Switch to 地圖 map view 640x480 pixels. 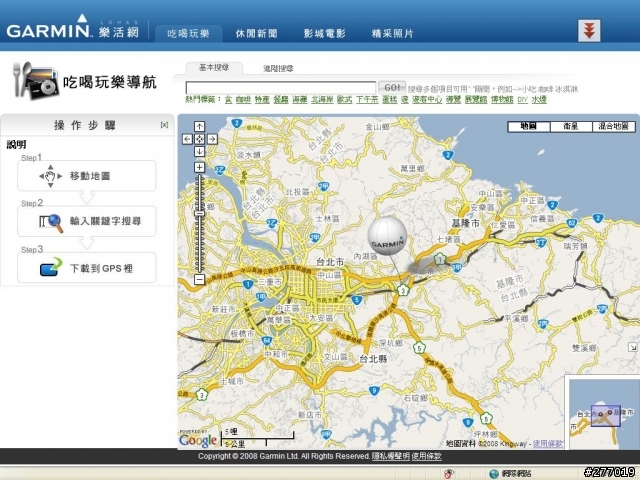coord(529,126)
